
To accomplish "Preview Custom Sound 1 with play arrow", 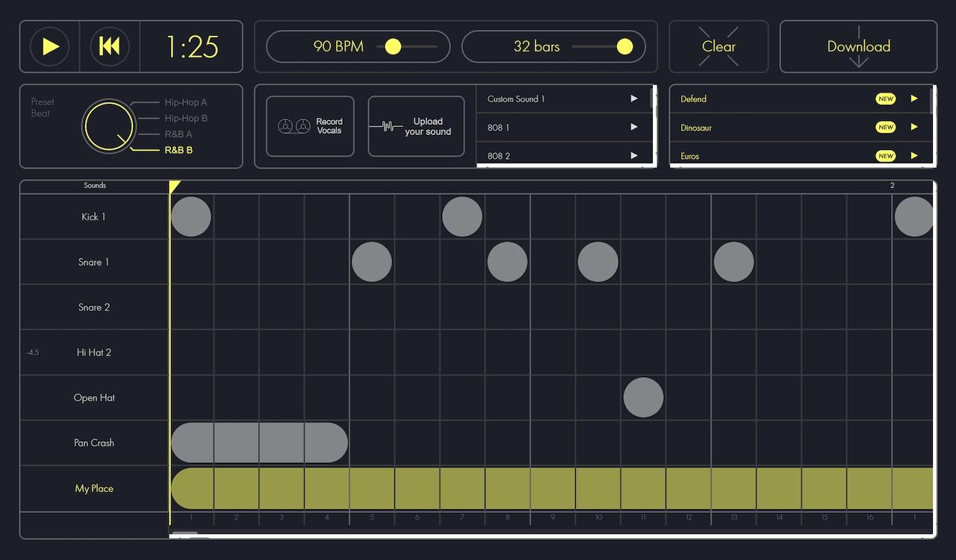I will coord(633,99).
